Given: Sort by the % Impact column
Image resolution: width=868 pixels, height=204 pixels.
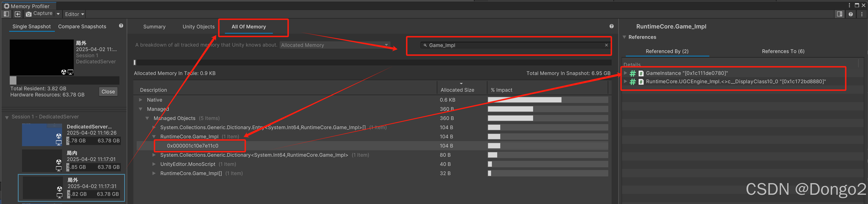Looking at the screenshot, I should coord(501,90).
